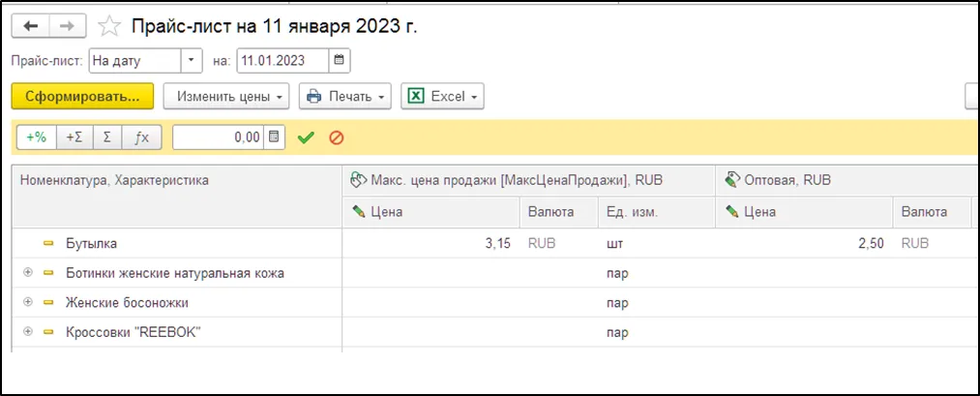Viewport: 980px width, 396px height.
Task: Click the back navigation arrow
Action: 30,25
